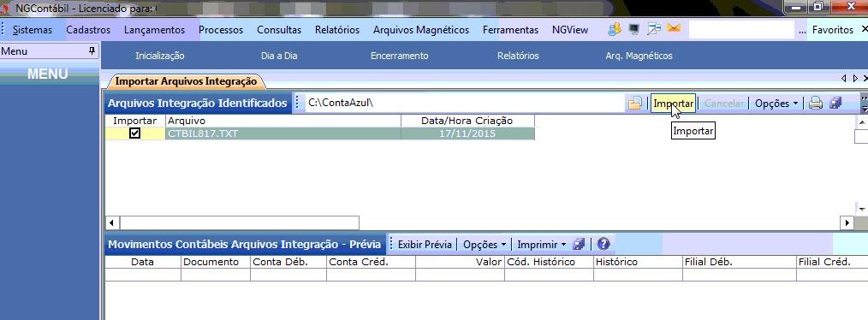Viewport: 868px width, 320px height.
Task: Open the Relatórios menu in menu bar
Action: [337, 30]
